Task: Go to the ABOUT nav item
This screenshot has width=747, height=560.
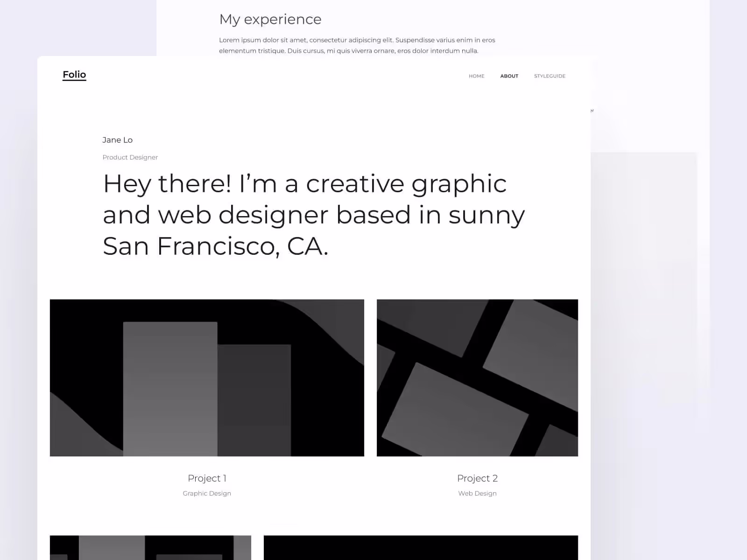Action: (x=509, y=76)
